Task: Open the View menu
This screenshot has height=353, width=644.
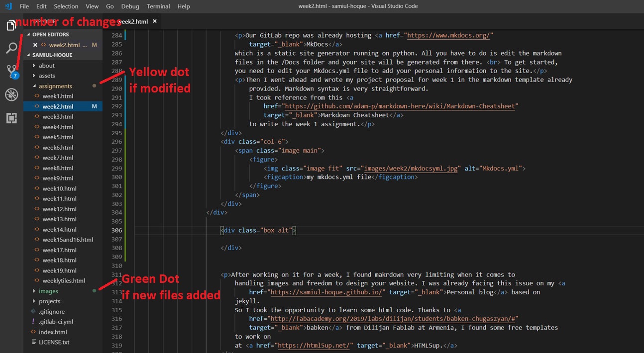Action: point(92,6)
